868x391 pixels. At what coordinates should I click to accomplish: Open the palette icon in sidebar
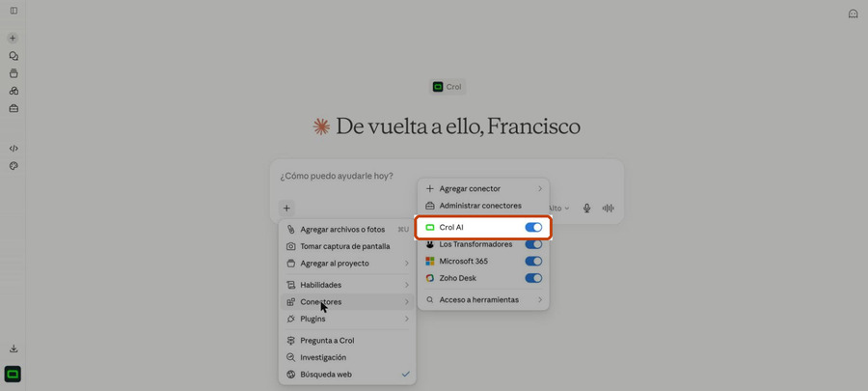point(14,166)
